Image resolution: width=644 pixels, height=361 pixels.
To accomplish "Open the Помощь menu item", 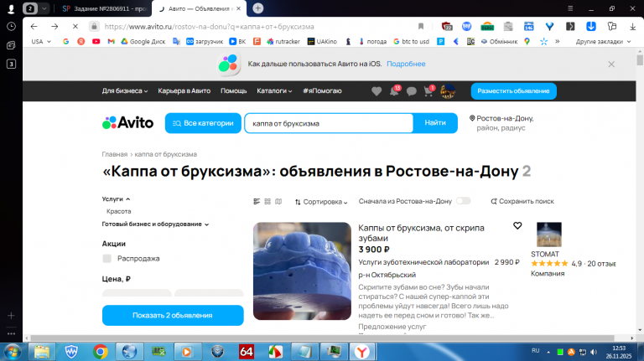I will tap(233, 91).
